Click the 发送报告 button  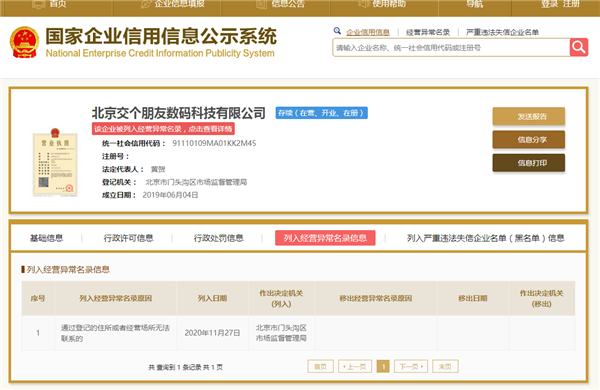click(528, 116)
